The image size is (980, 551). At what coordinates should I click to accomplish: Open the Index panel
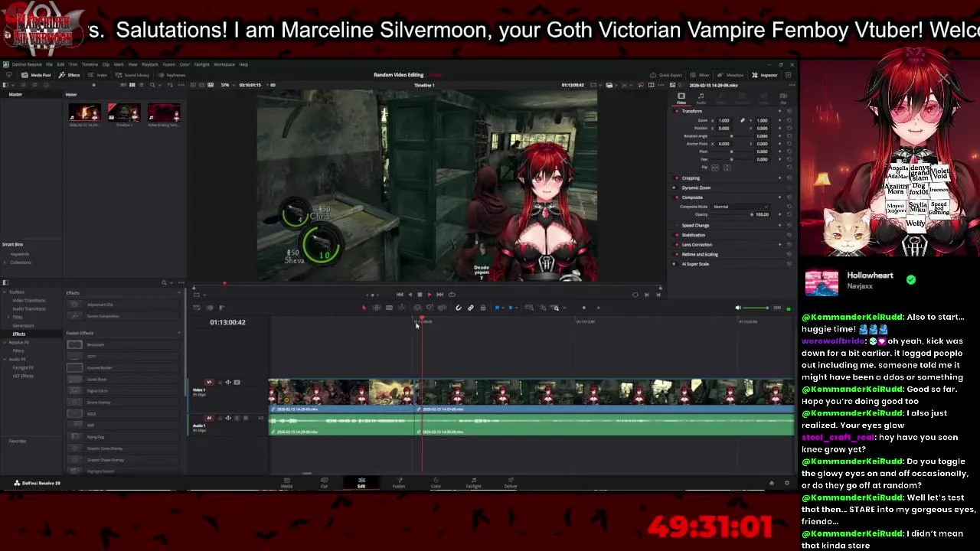pyautogui.click(x=98, y=75)
